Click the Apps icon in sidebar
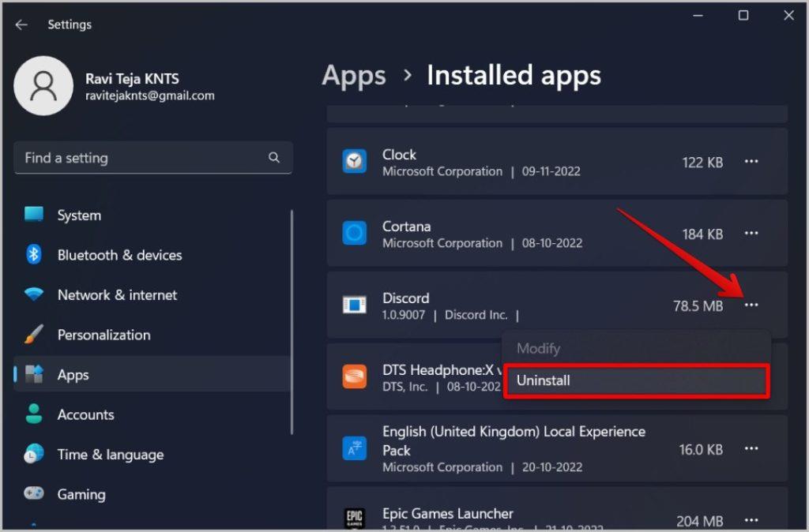The width and height of the screenshot is (809, 532). (34, 373)
